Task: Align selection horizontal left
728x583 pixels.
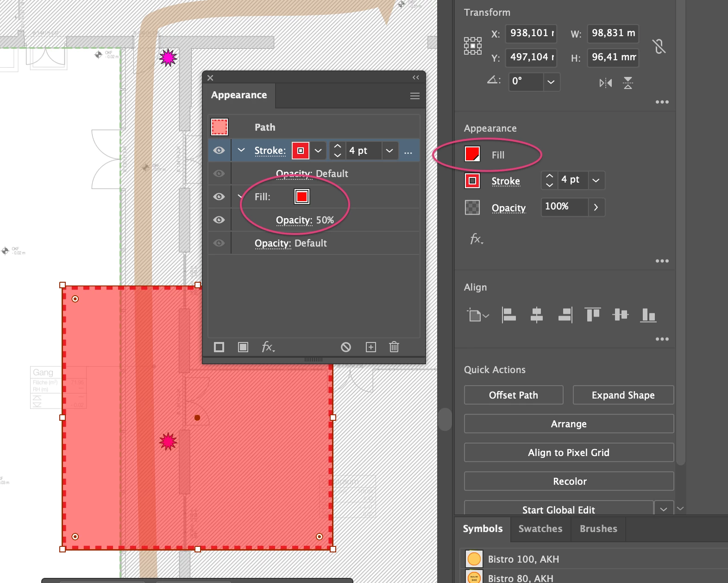Action: (509, 315)
